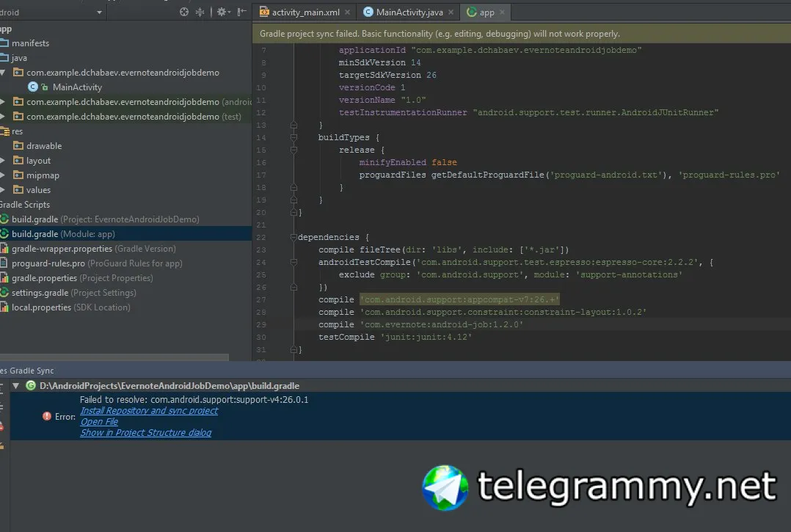This screenshot has height=532, width=791.
Task: Click the mipmap folder icon
Action: point(18,175)
